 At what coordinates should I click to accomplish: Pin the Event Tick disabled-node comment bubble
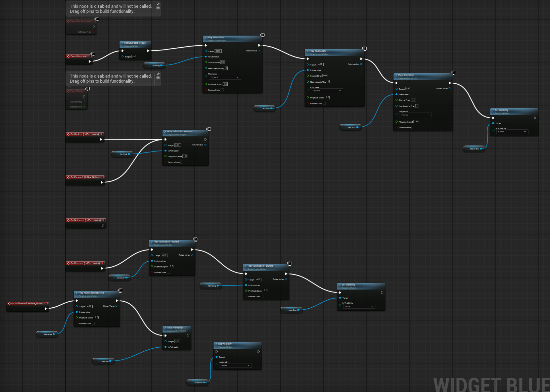coord(158,74)
